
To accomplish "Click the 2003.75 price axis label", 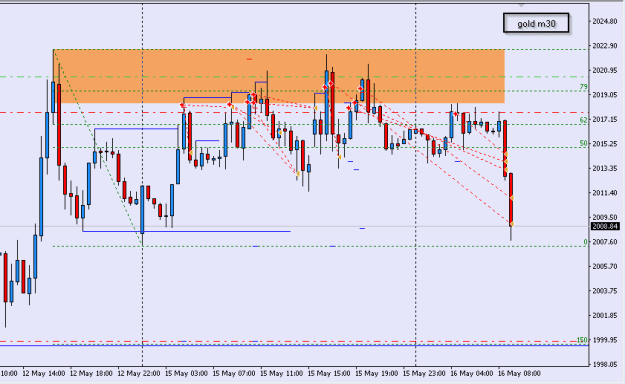I will tap(605, 291).
